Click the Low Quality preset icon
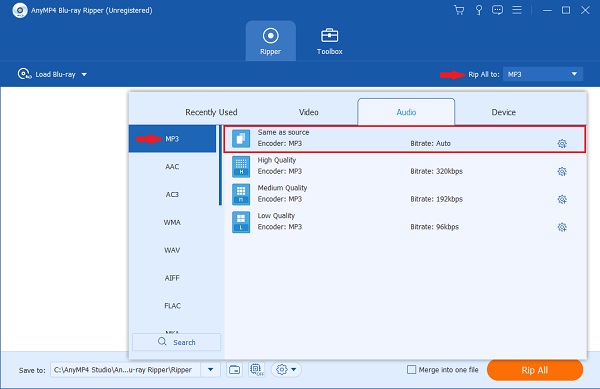 tap(241, 222)
